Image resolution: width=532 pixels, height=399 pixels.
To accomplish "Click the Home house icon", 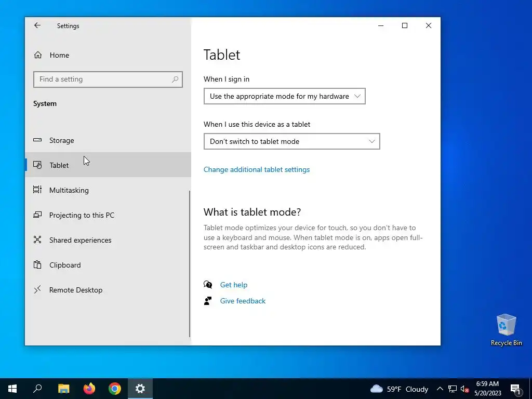I will 37,55.
